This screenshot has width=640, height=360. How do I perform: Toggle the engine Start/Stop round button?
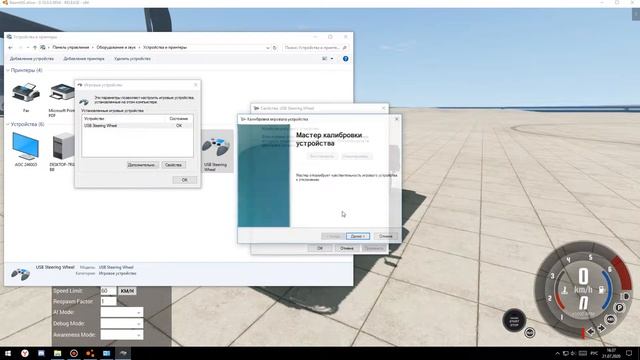tap(514, 320)
